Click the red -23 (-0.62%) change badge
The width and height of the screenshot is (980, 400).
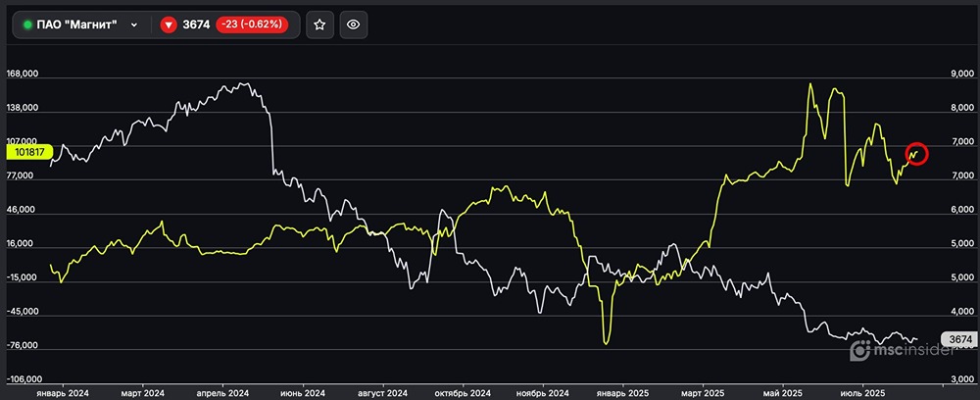253,25
